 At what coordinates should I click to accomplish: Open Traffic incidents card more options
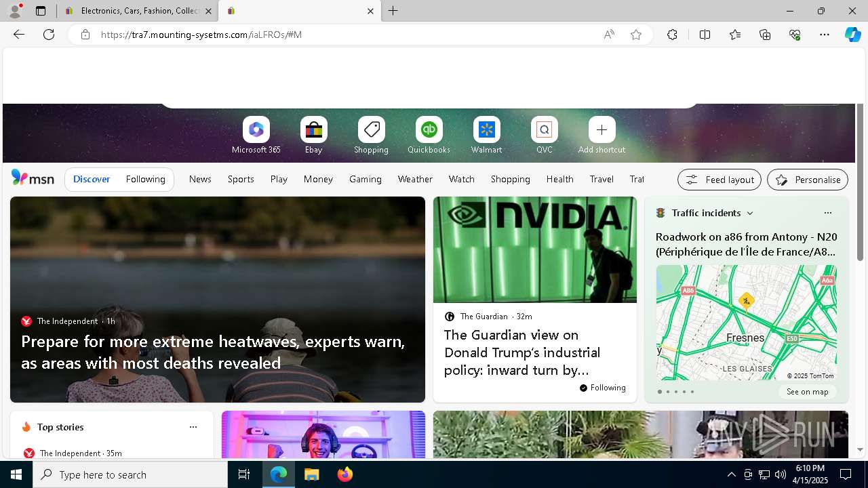pos(827,213)
